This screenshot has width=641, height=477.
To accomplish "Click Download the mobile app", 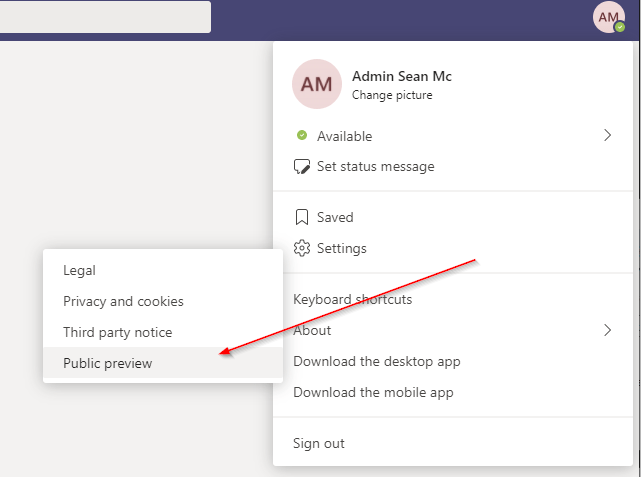I will point(373,392).
